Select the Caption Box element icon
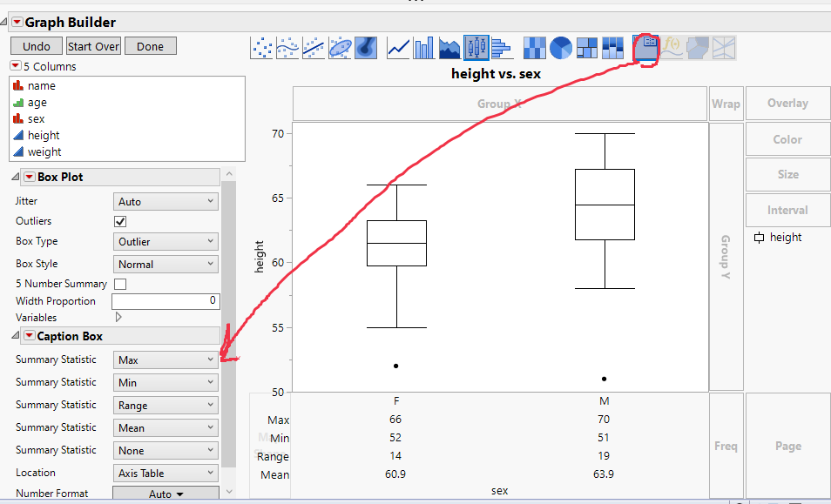Viewport: 831px width, 504px height. pos(645,48)
